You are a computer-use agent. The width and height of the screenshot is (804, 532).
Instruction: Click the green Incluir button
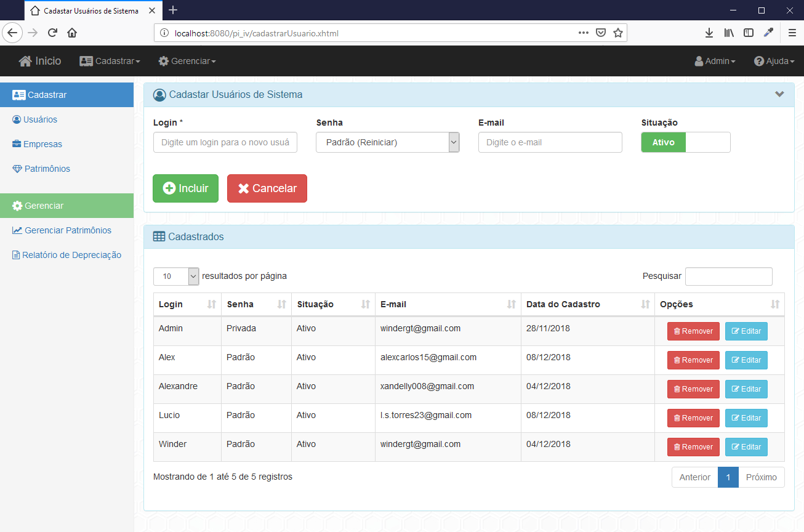[x=185, y=188]
